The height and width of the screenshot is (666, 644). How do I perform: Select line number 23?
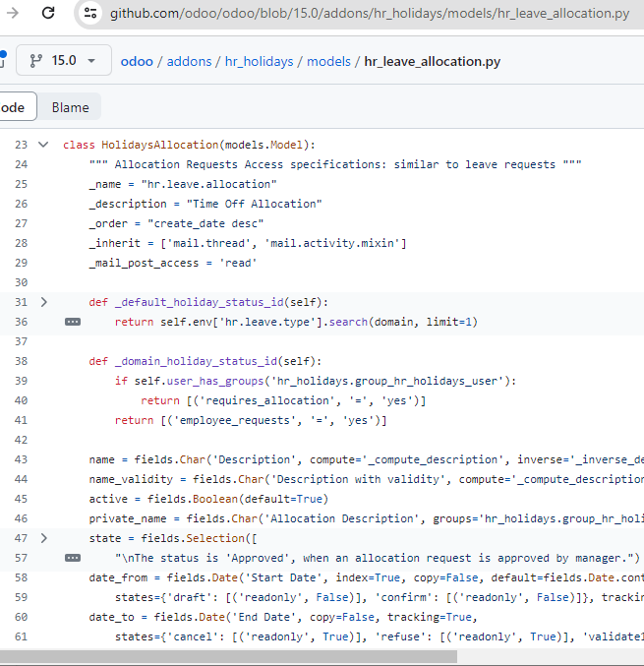tap(21, 145)
